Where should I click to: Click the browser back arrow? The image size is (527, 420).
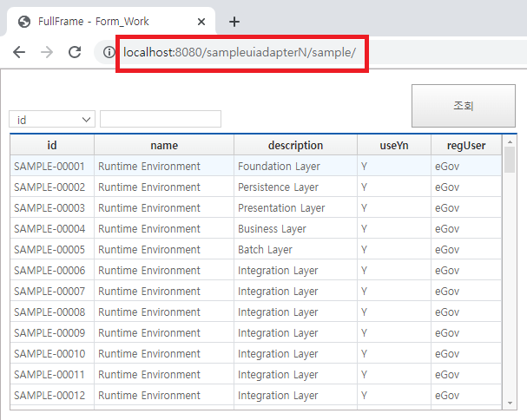(19, 52)
